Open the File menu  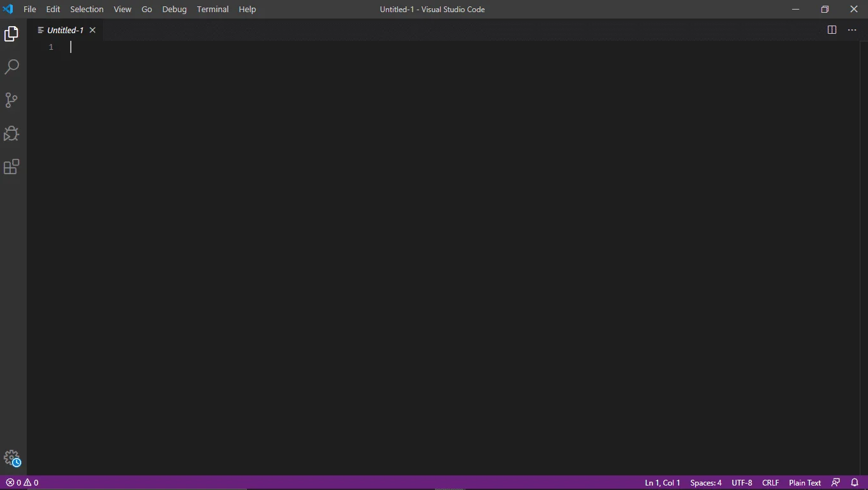30,10
